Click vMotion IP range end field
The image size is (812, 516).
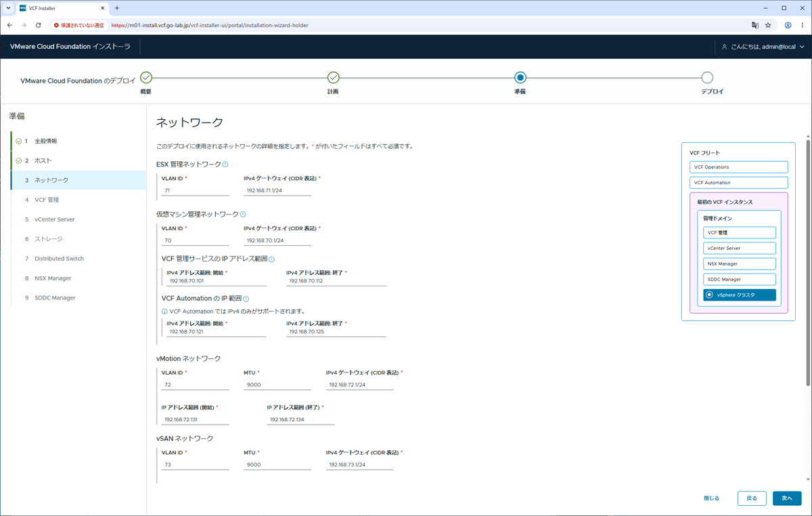point(300,419)
